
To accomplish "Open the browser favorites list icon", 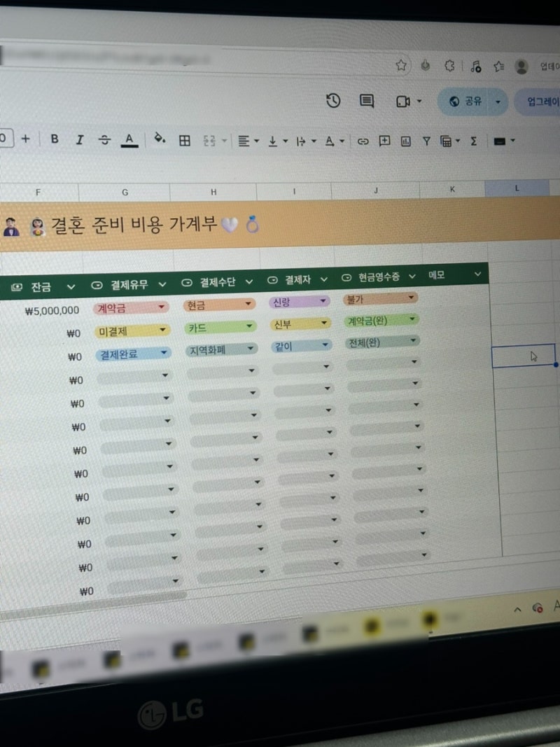I will pyautogui.click(x=498, y=67).
